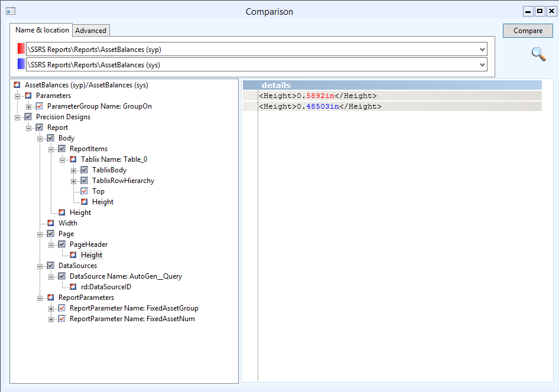This screenshot has height=392, width=559.
Task: Select the Name & location tab
Action: pyautogui.click(x=41, y=30)
